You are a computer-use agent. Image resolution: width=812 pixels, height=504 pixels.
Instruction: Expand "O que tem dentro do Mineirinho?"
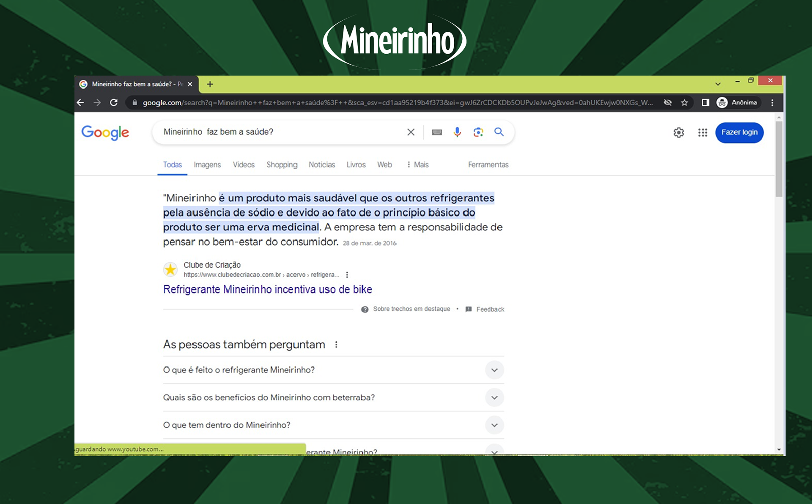494,425
